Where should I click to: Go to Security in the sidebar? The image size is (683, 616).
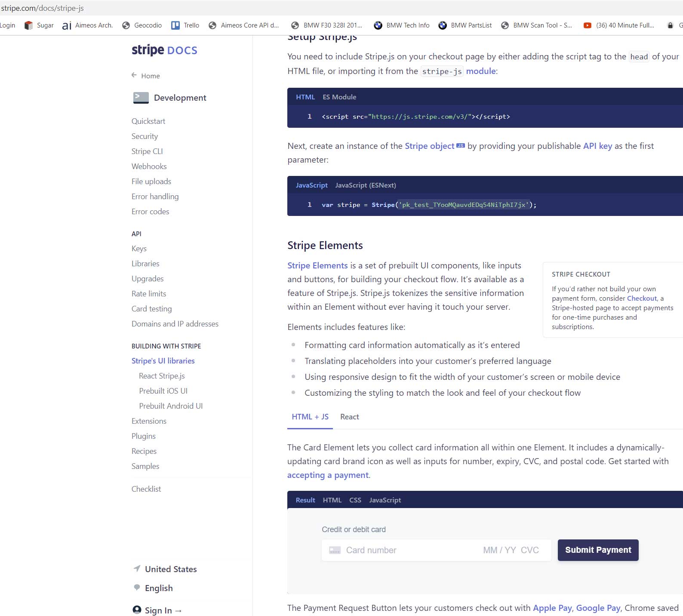(x=145, y=136)
